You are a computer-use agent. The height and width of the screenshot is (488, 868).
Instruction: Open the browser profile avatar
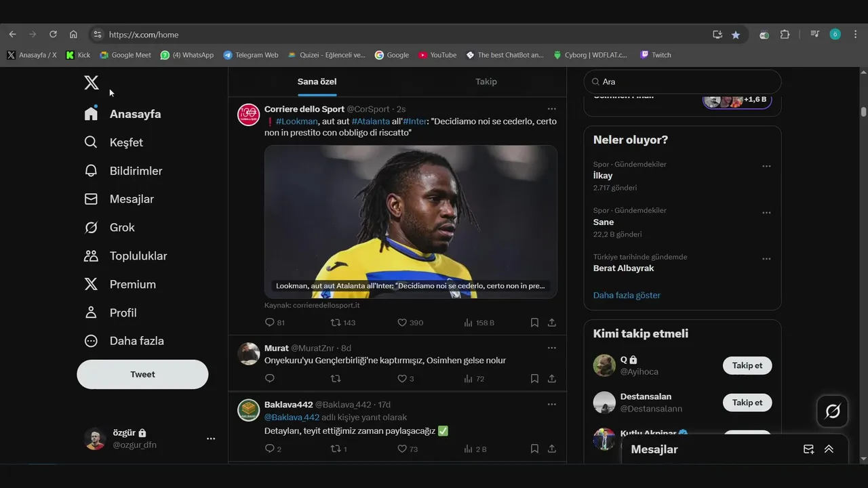pyautogui.click(x=835, y=35)
